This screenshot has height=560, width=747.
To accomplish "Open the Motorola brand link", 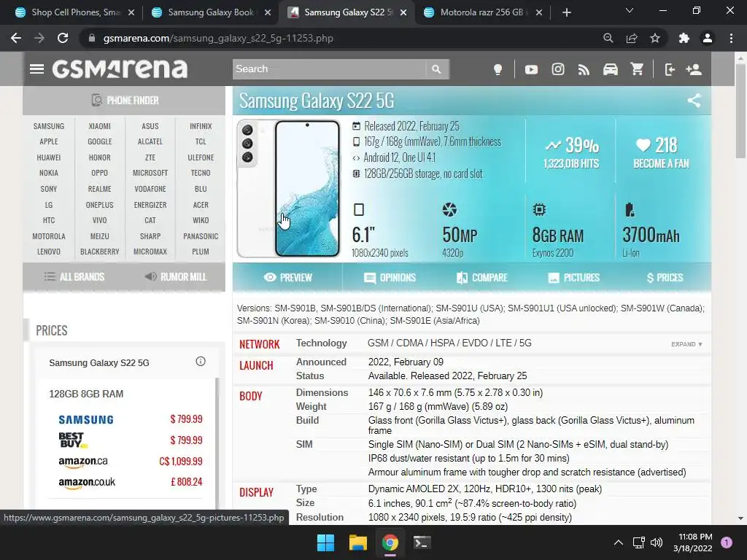I will (49, 236).
